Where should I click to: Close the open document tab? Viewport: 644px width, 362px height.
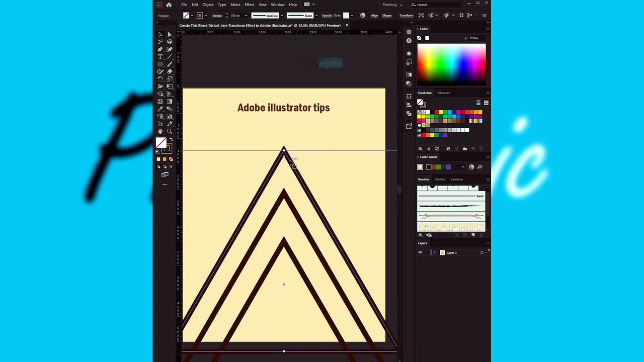click(x=347, y=25)
